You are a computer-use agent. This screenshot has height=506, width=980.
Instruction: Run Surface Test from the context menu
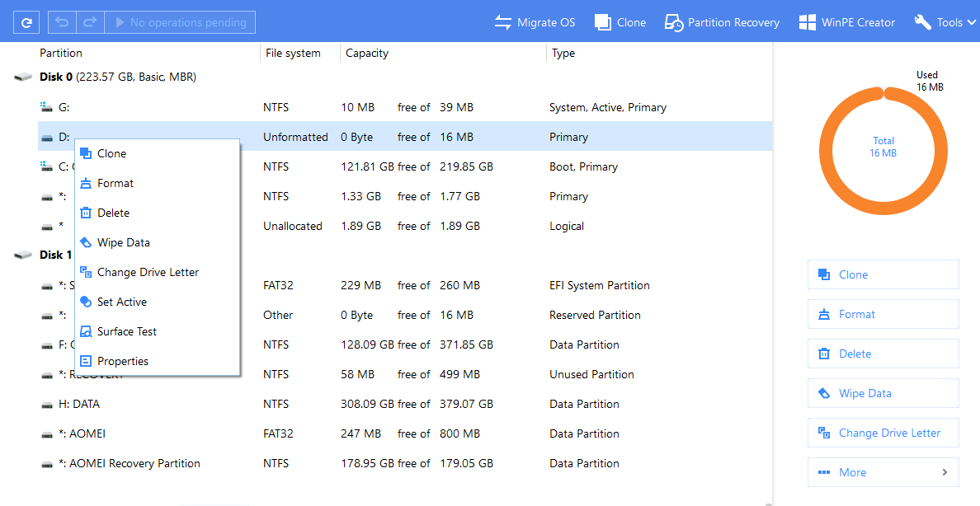(158, 332)
